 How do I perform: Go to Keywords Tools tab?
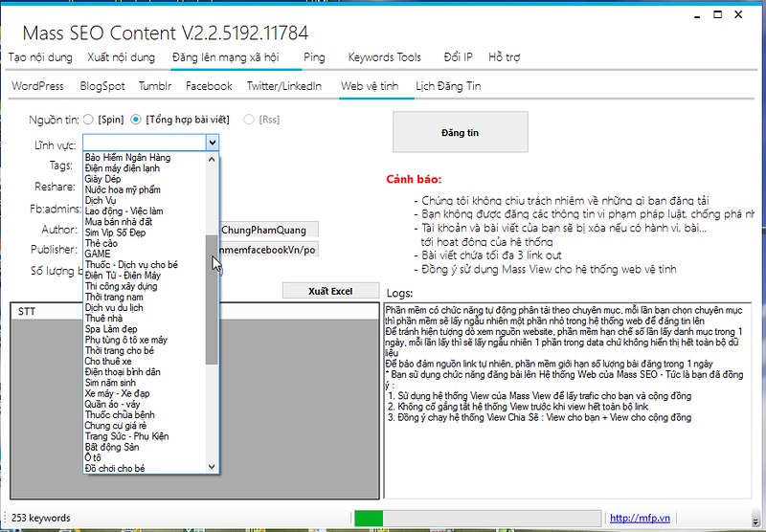pos(385,57)
